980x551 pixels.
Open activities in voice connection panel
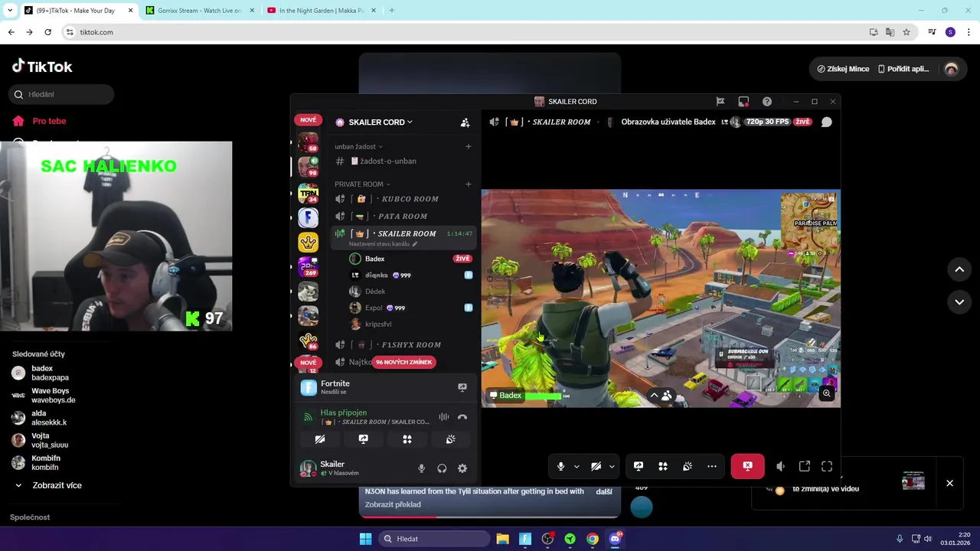tap(407, 439)
